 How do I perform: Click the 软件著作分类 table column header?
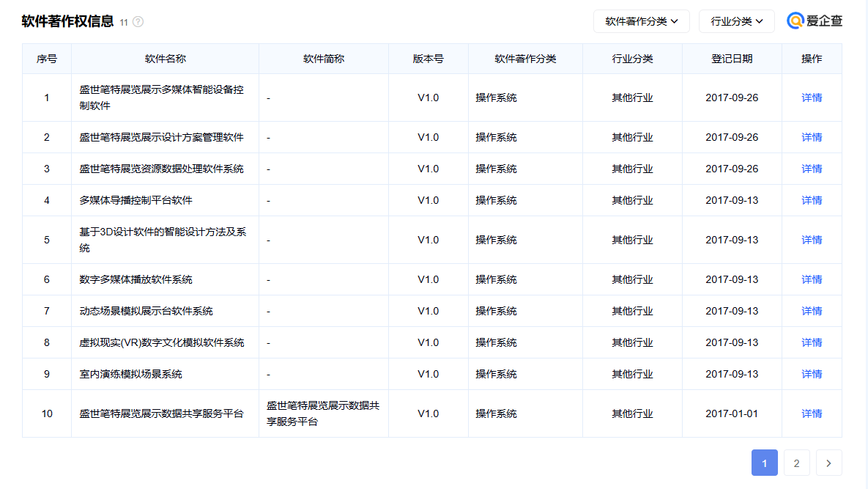[525, 59]
